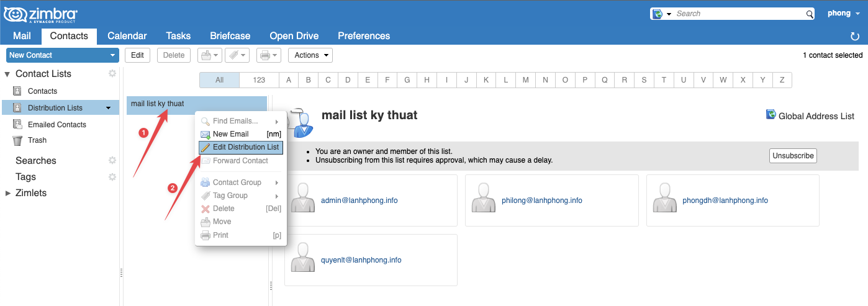
Task: Click the Global Address List icon
Action: click(x=771, y=115)
